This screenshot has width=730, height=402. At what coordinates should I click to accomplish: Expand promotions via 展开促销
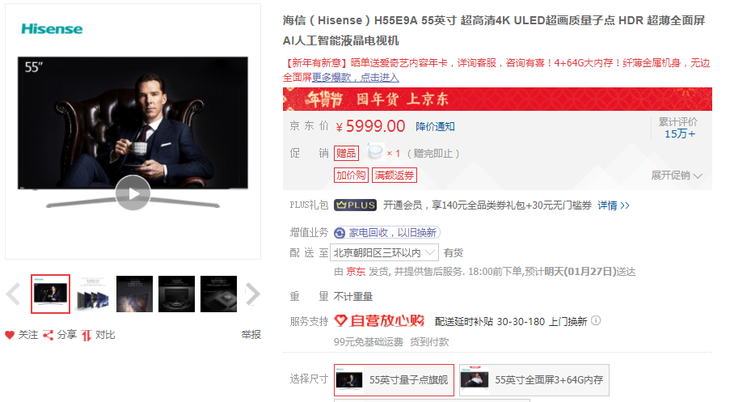[676, 175]
